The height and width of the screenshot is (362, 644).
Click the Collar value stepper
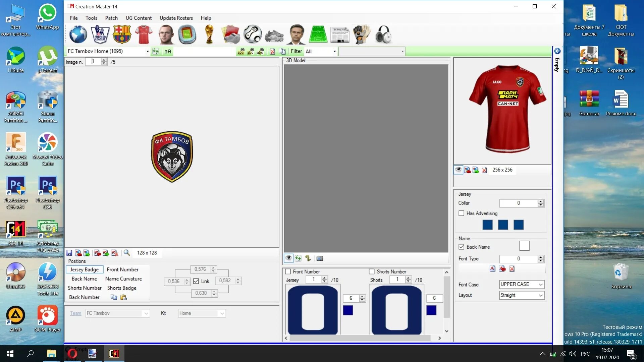(540, 203)
